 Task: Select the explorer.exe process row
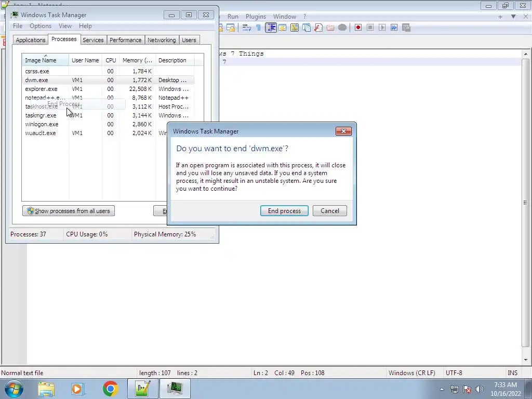(x=109, y=89)
